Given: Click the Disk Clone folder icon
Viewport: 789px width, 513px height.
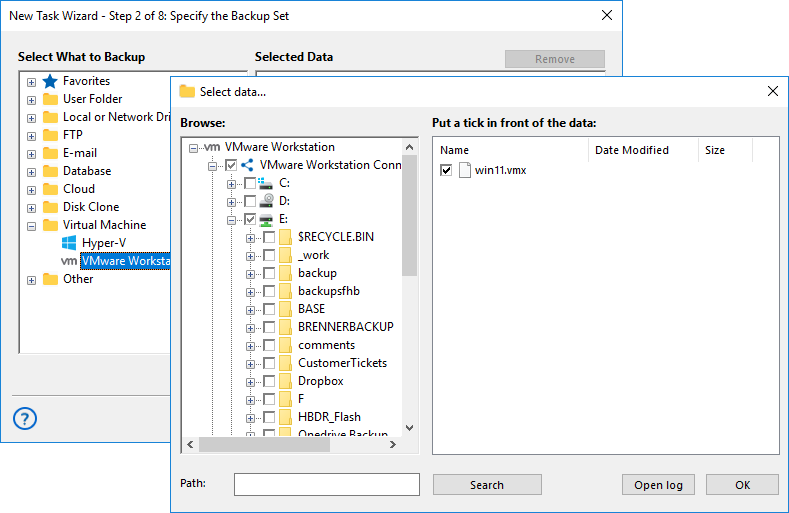Looking at the screenshot, I should [x=50, y=207].
